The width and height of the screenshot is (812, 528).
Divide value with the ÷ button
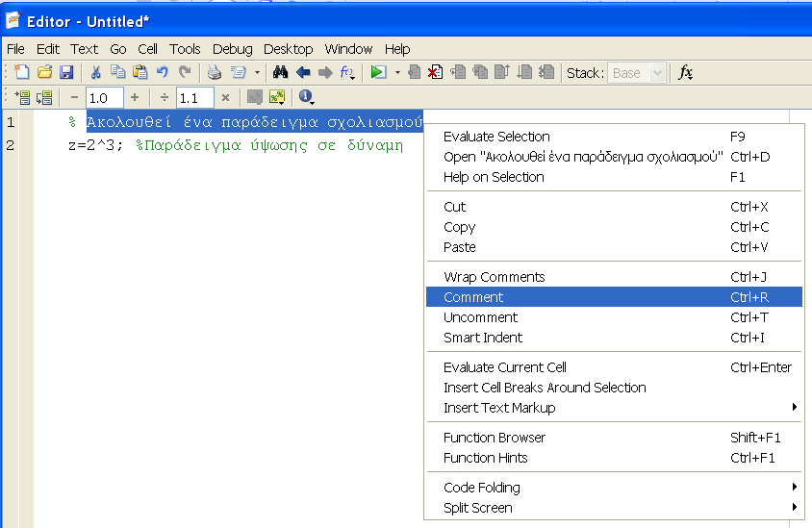165,97
